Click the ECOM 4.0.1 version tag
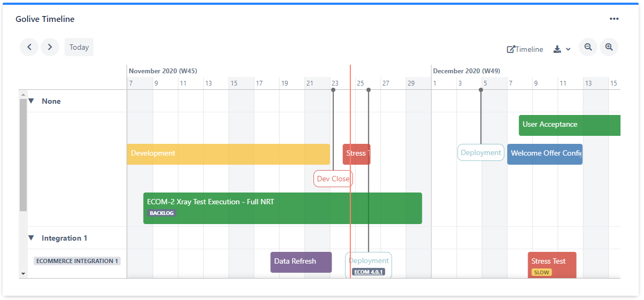This screenshot has width=644, height=300. point(368,272)
